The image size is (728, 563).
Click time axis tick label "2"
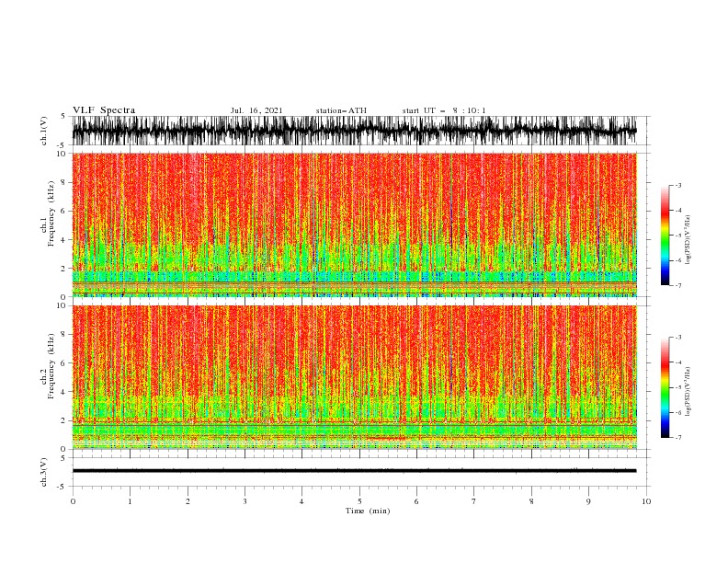tap(188, 501)
